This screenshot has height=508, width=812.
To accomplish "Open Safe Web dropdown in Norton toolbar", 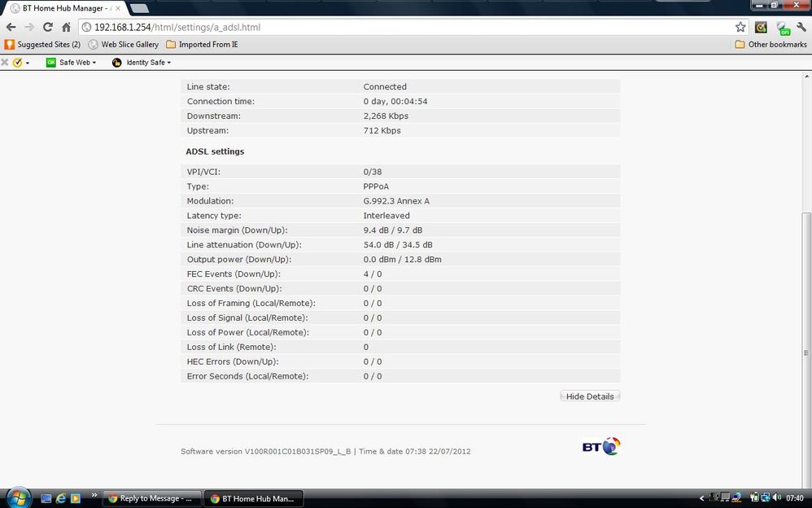I will coord(72,62).
